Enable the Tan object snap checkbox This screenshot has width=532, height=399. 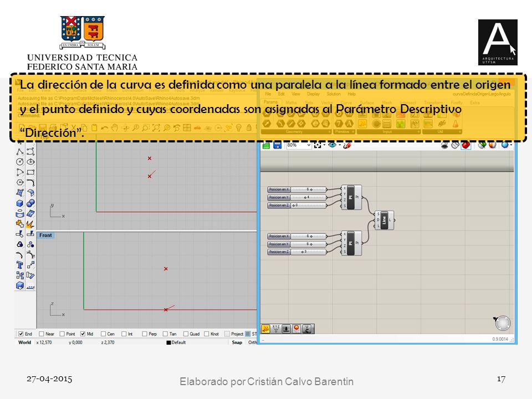[165, 334]
